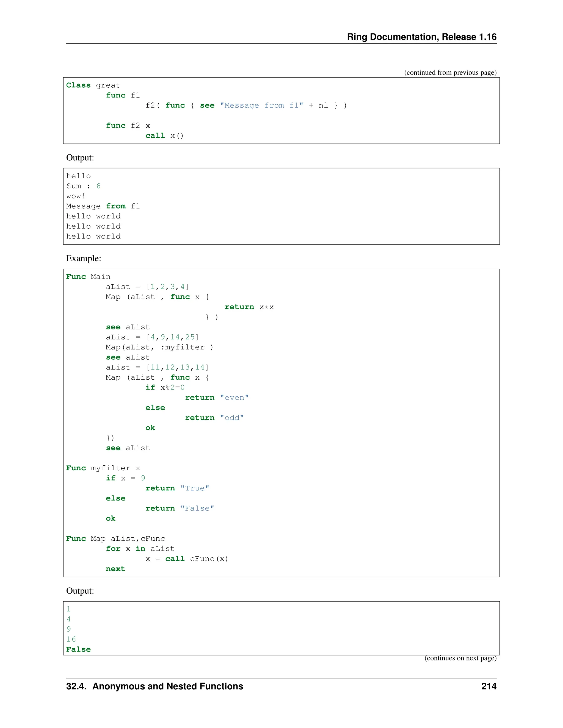Click the 'aList = [1,2,3,4]' line
The height and width of the screenshot is (728, 563).
click(147, 287)
